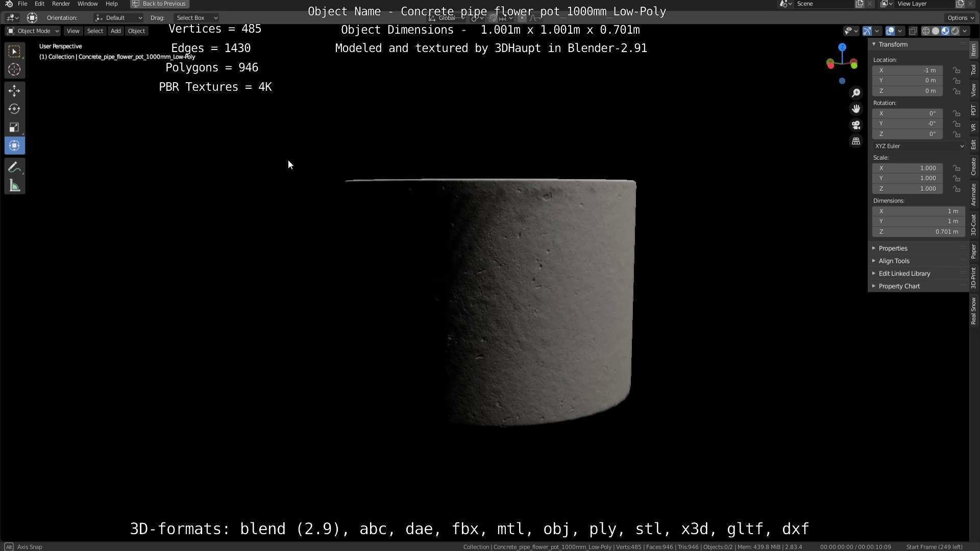Open Object Mode dropdown
Image resolution: width=980 pixels, height=551 pixels.
click(x=33, y=31)
